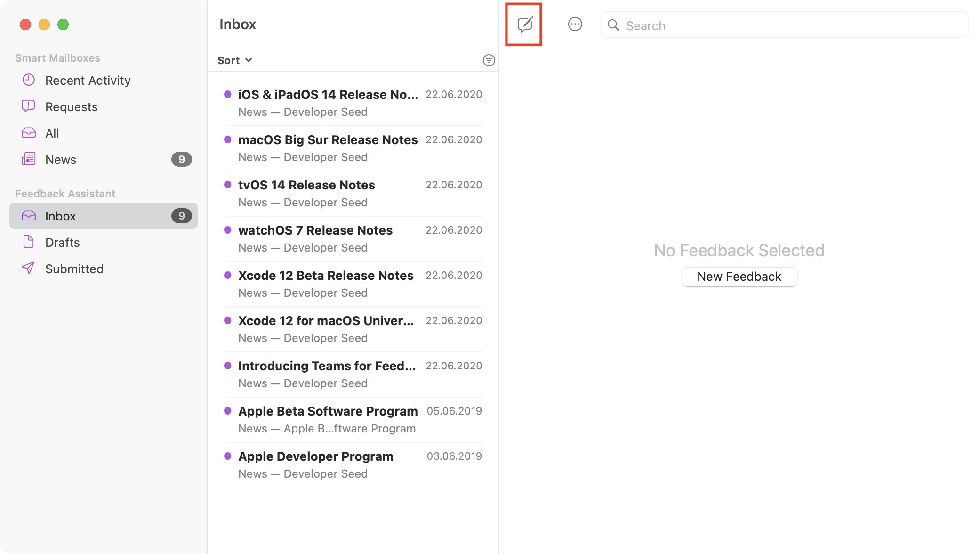Click into the Search field
Screen dimensions: 980x554
tap(791, 25)
